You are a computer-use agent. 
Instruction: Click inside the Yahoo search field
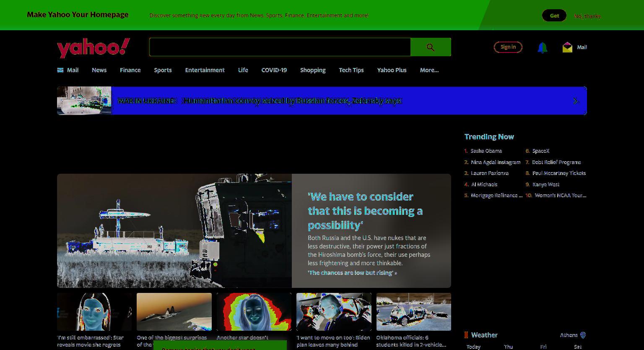click(280, 47)
